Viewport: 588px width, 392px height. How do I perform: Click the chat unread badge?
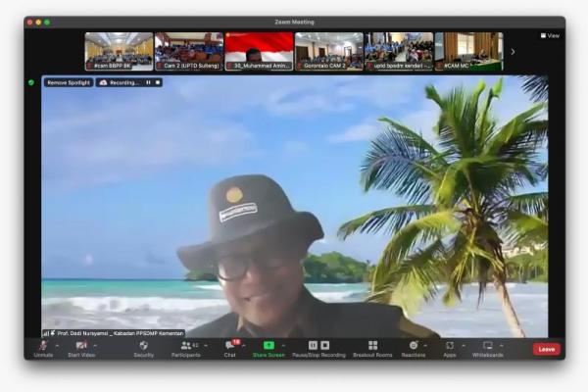pos(236,342)
